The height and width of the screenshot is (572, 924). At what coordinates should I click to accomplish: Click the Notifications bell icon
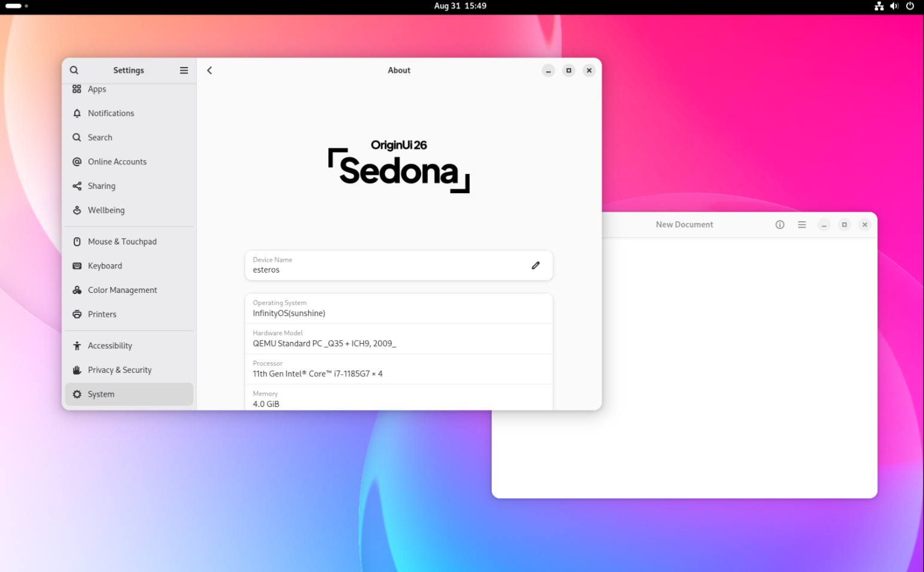pos(77,113)
